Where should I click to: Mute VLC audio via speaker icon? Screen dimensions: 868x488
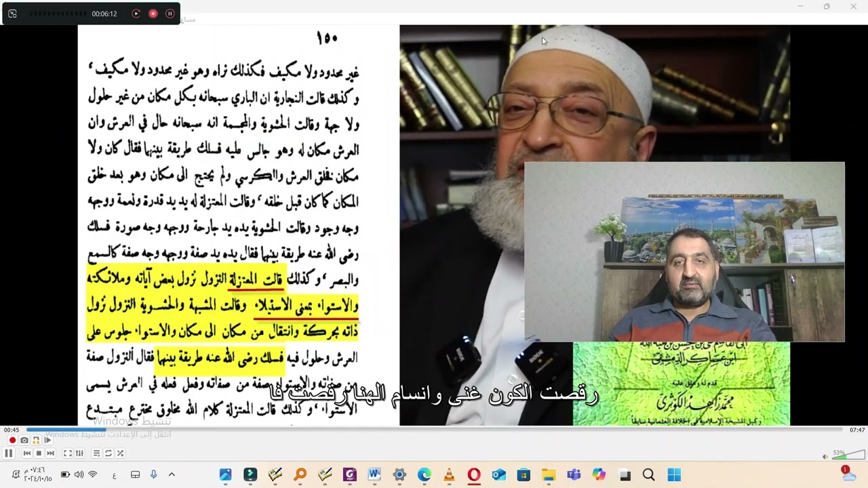click(825, 456)
